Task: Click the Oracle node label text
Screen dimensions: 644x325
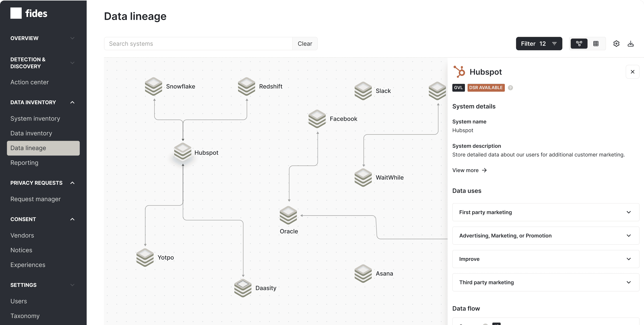Action: click(x=289, y=231)
